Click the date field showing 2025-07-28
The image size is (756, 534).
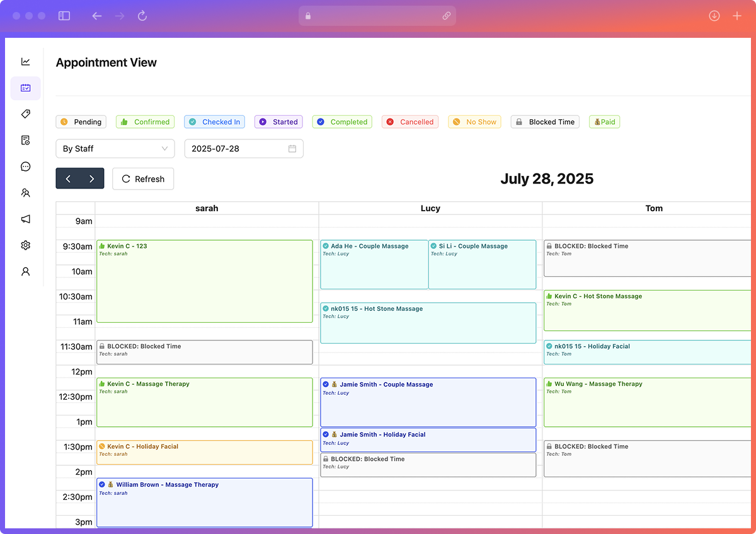244,149
